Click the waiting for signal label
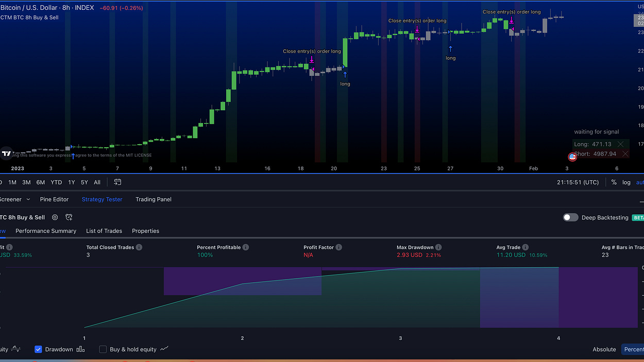This screenshot has width=644, height=362. click(597, 132)
